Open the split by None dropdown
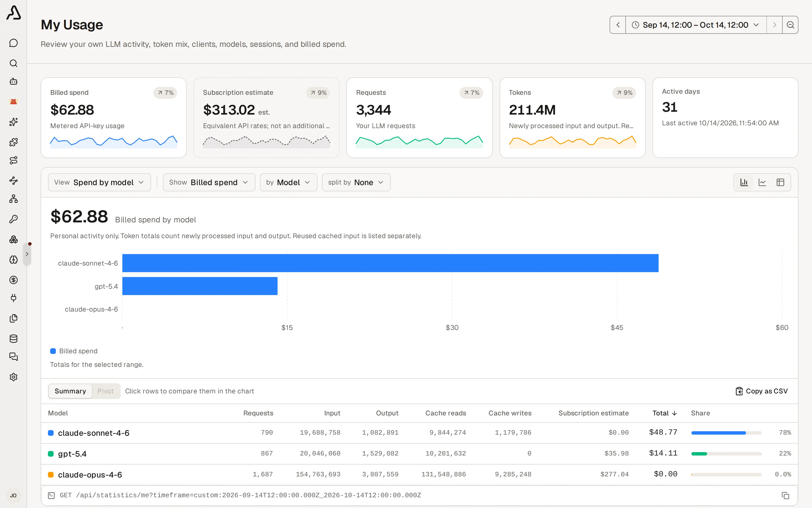This screenshot has width=812, height=508. 356,182
